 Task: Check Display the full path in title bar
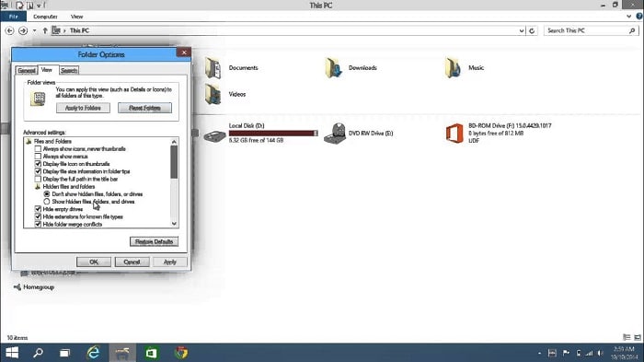pos(38,179)
